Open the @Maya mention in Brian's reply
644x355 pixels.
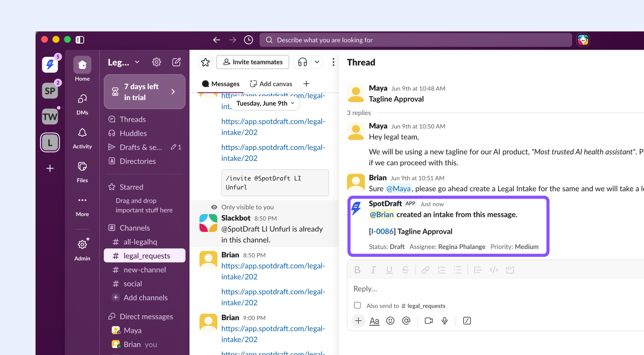tap(398, 188)
